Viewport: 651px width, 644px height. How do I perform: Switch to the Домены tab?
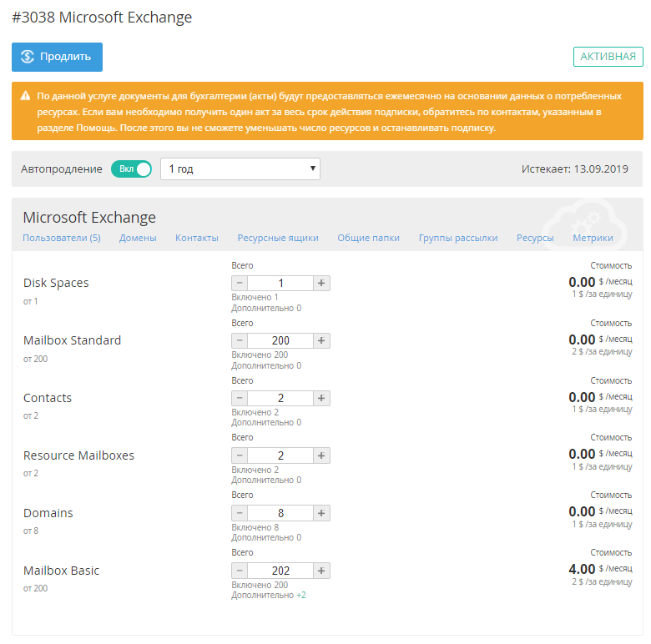[x=138, y=238]
